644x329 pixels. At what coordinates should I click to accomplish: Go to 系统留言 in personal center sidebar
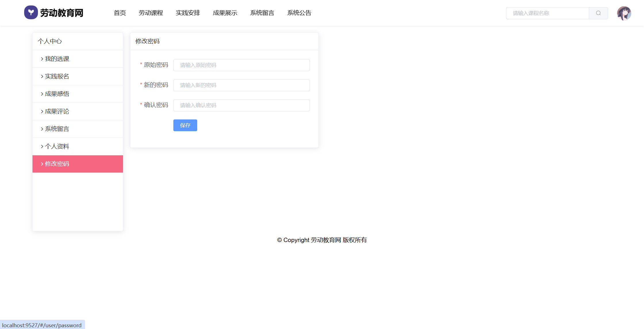pyautogui.click(x=57, y=129)
